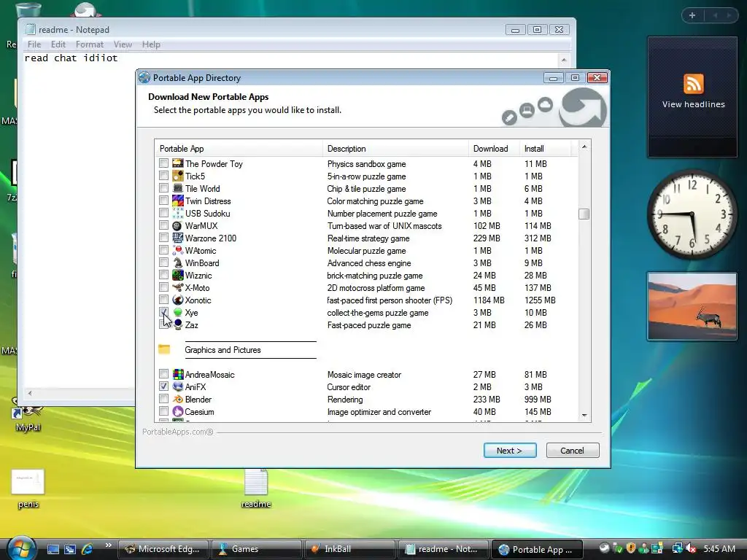Click the green Xye app icon
The width and height of the screenshot is (747, 560).
[178, 312]
